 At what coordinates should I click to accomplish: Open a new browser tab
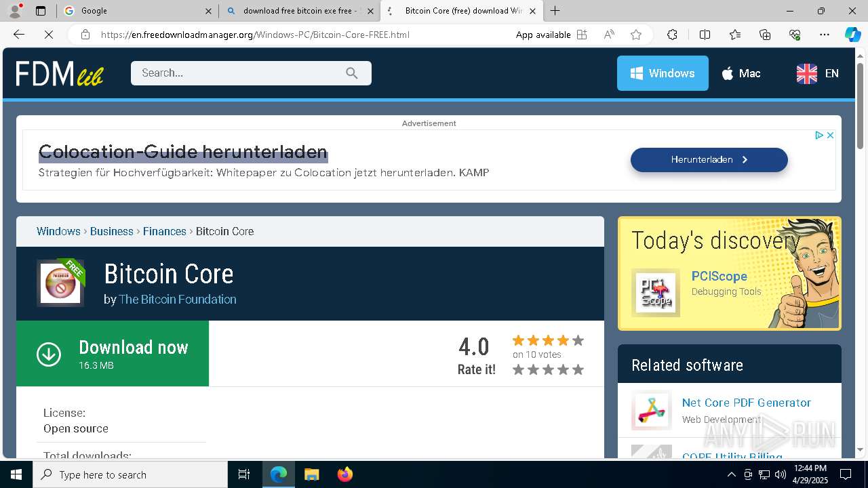pyautogui.click(x=555, y=11)
